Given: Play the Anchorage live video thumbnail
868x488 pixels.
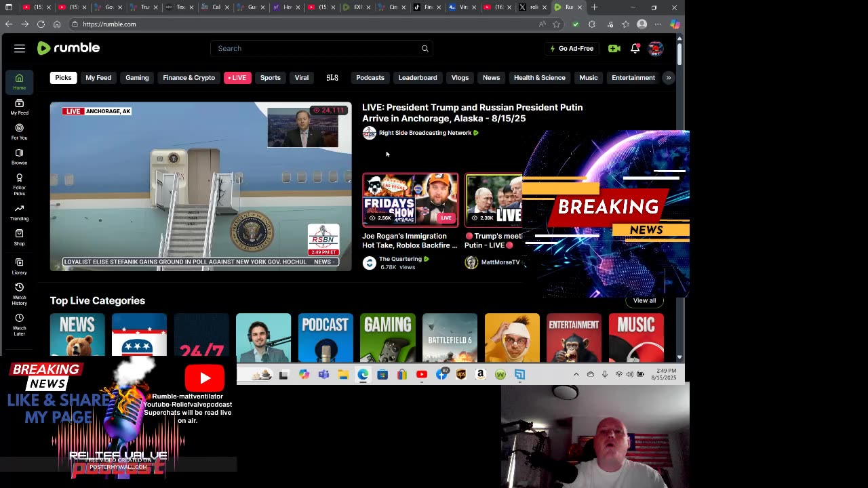Looking at the screenshot, I should 201,186.
